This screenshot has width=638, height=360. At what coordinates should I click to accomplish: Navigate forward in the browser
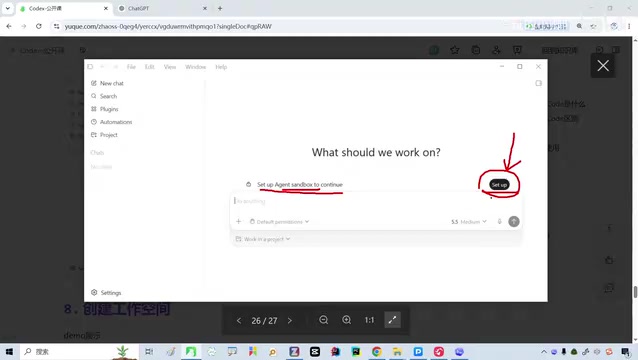24,26
